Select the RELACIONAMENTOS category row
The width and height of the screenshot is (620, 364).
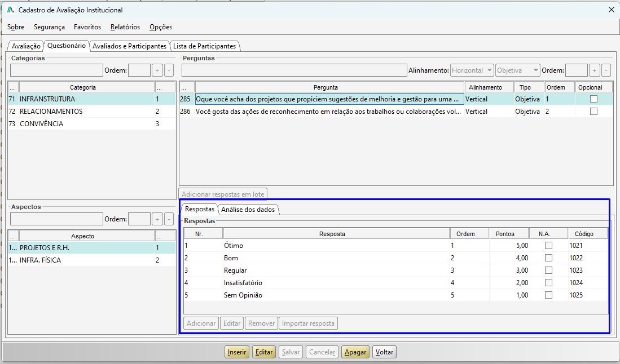coord(92,112)
